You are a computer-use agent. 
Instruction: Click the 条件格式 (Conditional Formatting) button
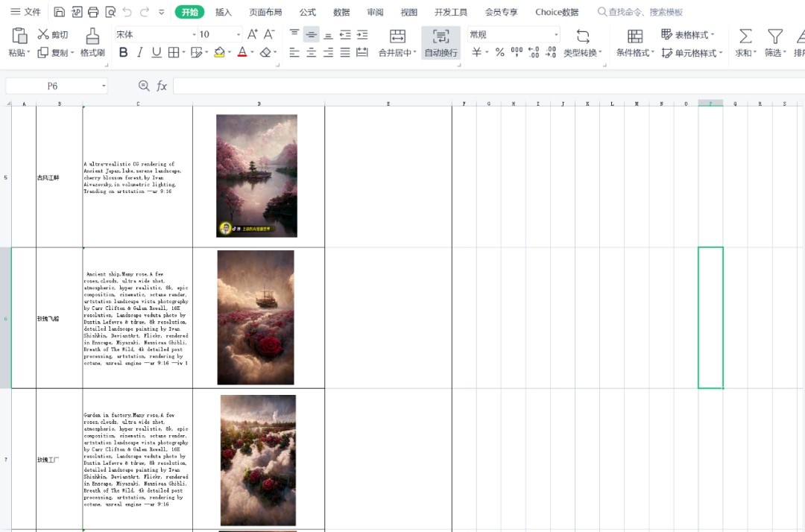click(634, 43)
